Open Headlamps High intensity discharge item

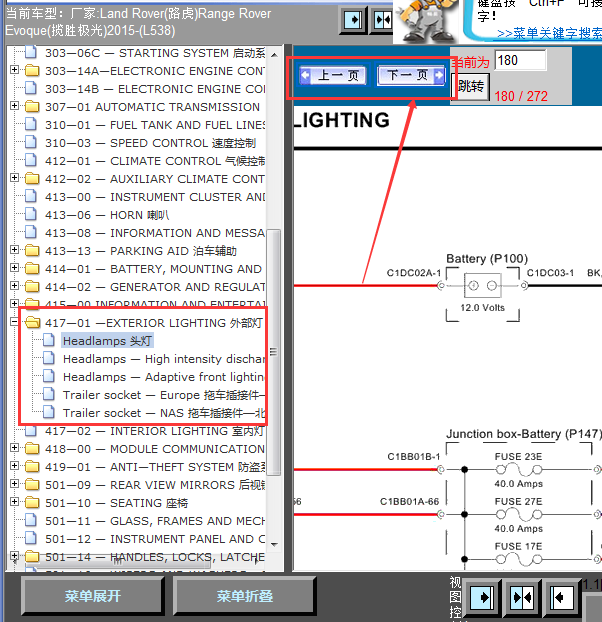163,359
